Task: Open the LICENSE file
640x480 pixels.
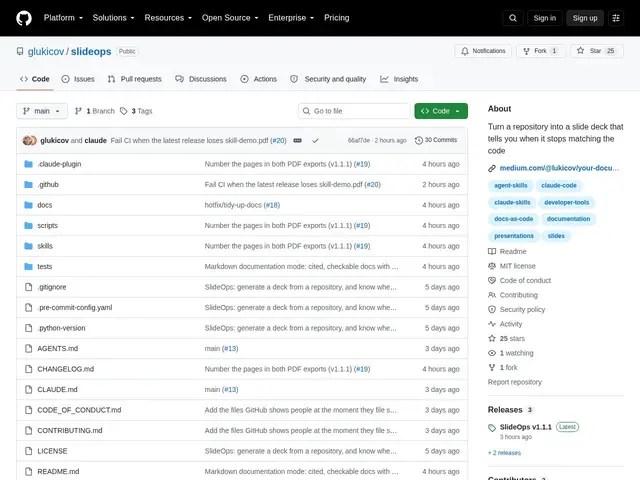Action: click(52, 451)
